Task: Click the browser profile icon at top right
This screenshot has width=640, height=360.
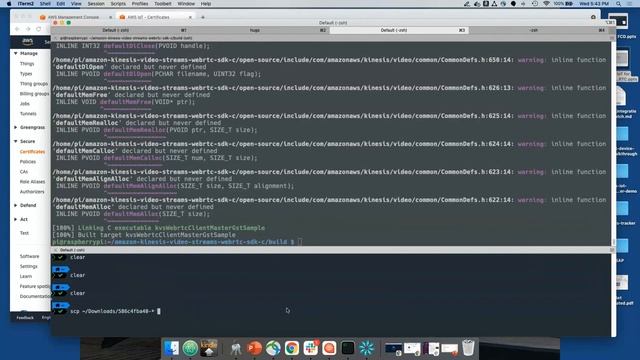Action: [593, 17]
